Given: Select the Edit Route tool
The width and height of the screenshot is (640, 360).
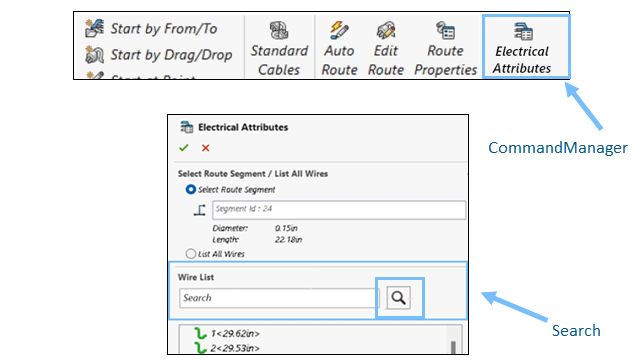Looking at the screenshot, I should click(x=386, y=48).
